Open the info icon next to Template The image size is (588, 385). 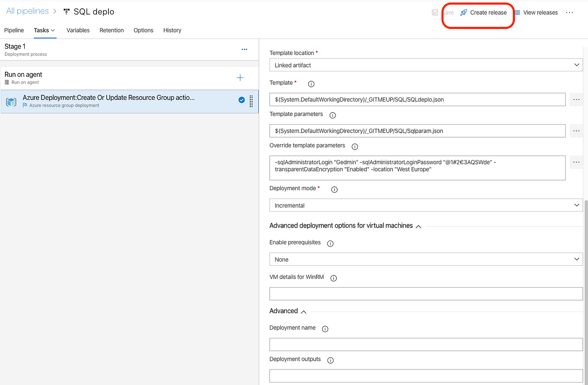click(x=311, y=84)
